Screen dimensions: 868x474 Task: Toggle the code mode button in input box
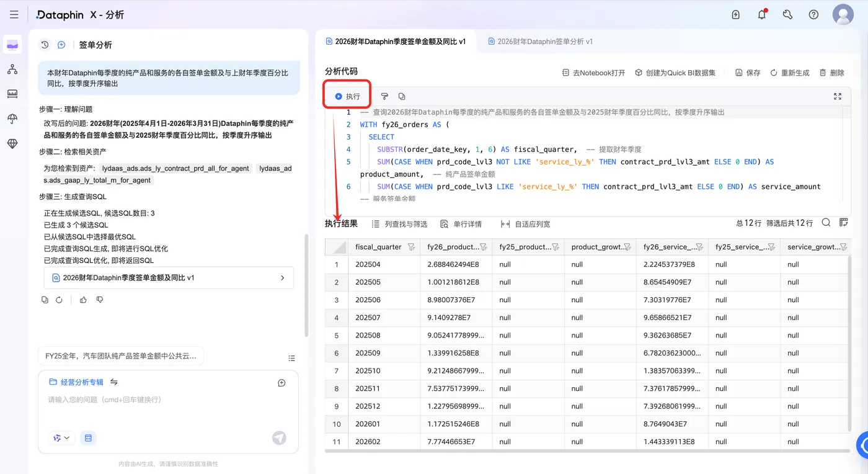88,438
